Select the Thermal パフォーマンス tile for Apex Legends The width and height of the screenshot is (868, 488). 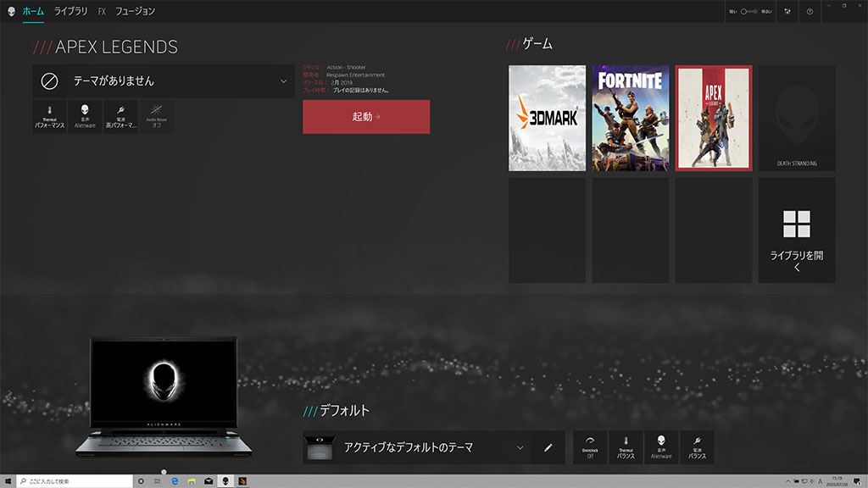click(49, 117)
